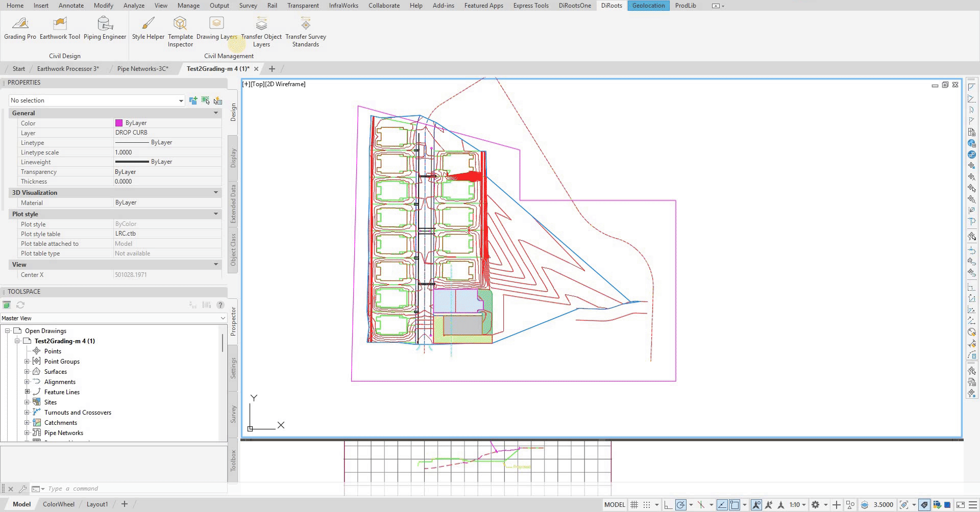Open the Pipe Networks-3C drawing tab

tap(143, 68)
